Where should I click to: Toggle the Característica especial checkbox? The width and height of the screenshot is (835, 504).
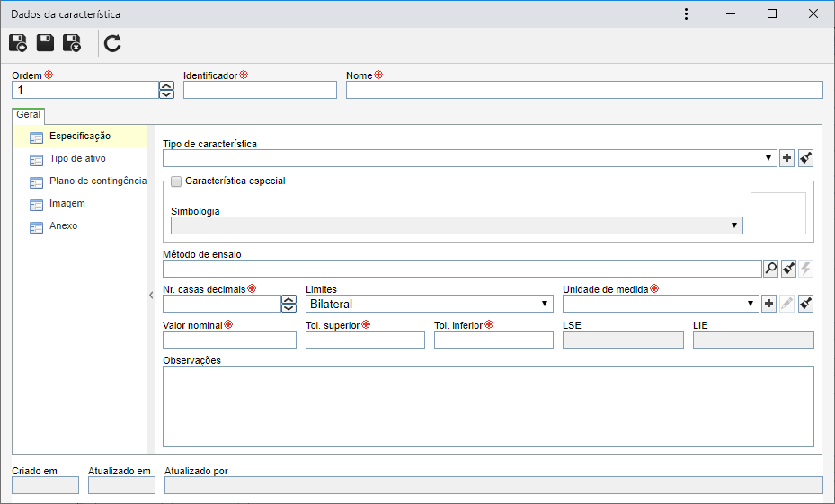coord(176,181)
